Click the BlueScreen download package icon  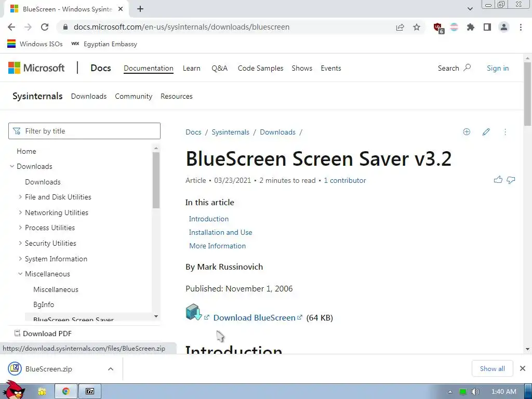194,312
